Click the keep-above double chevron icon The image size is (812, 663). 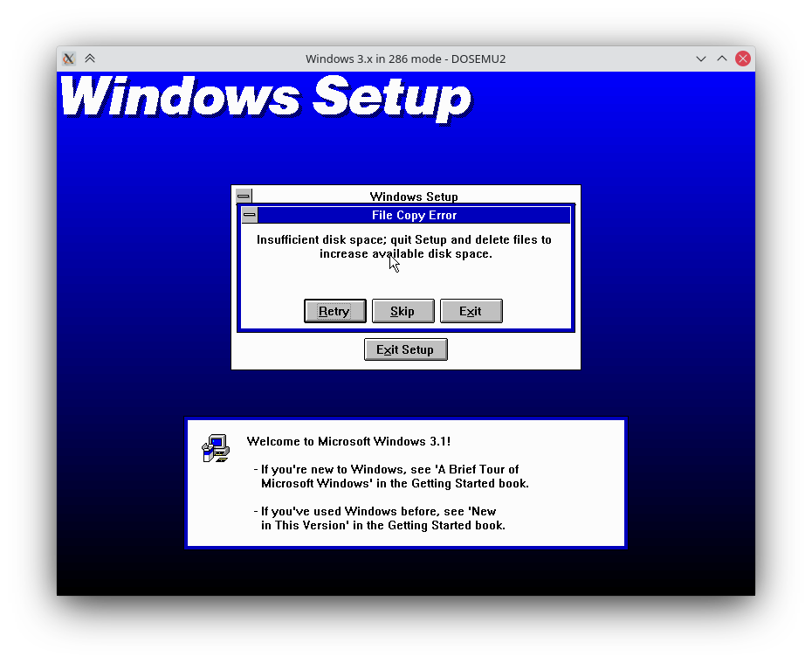point(90,59)
